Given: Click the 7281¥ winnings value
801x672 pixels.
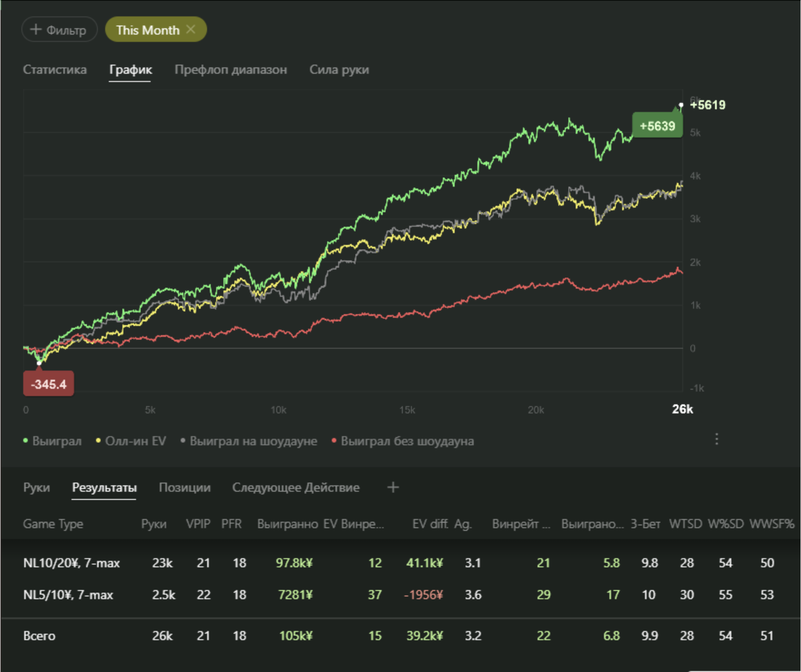Looking at the screenshot, I should tap(295, 595).
